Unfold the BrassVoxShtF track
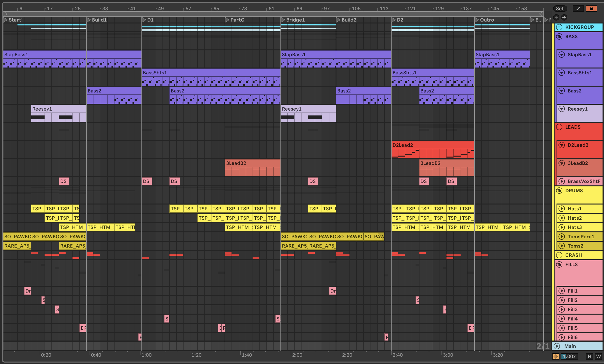Image resolution: width=604 pixels, height=364 pixels. point(562,181)
